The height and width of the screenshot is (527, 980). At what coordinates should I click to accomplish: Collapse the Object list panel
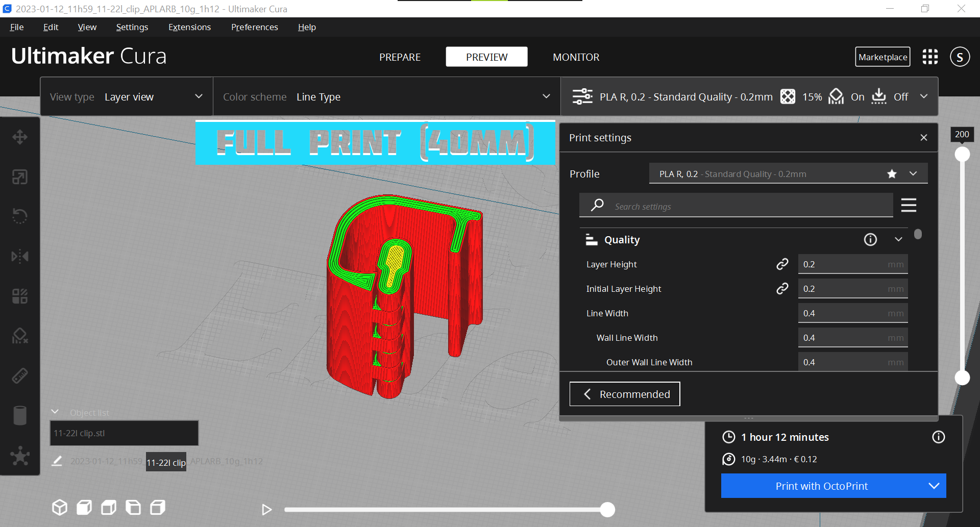[x=55, y=412]
